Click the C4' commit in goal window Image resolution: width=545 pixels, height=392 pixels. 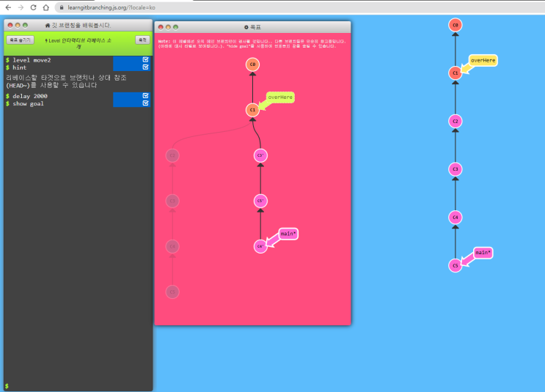click(x=260, y=246)
